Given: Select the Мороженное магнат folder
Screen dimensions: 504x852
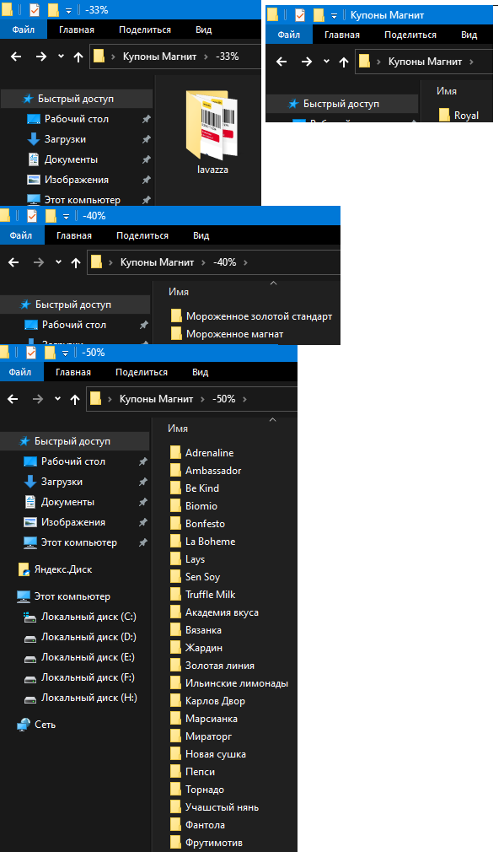Looking at the screenshot, I should 234,334.
